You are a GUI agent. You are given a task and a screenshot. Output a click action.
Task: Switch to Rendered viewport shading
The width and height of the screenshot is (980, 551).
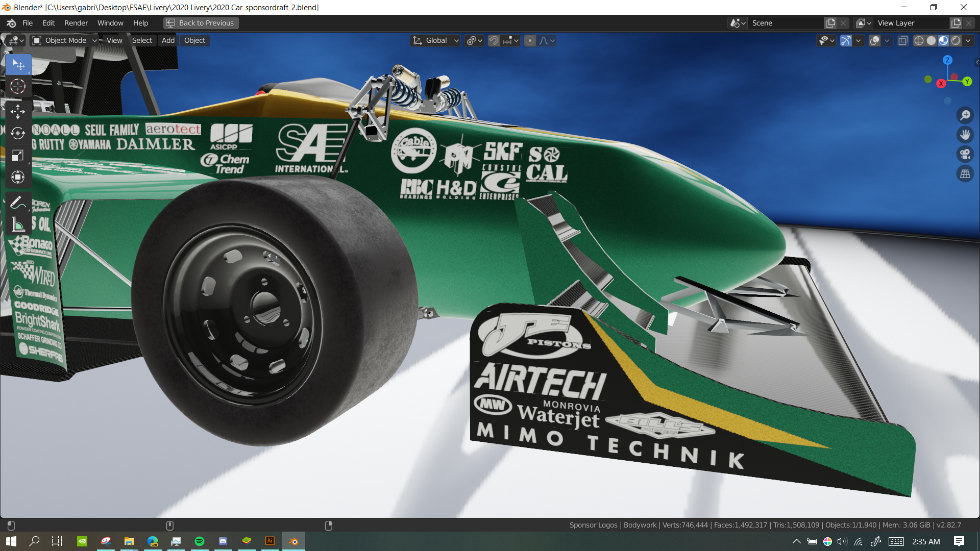[x=955, y=41]
